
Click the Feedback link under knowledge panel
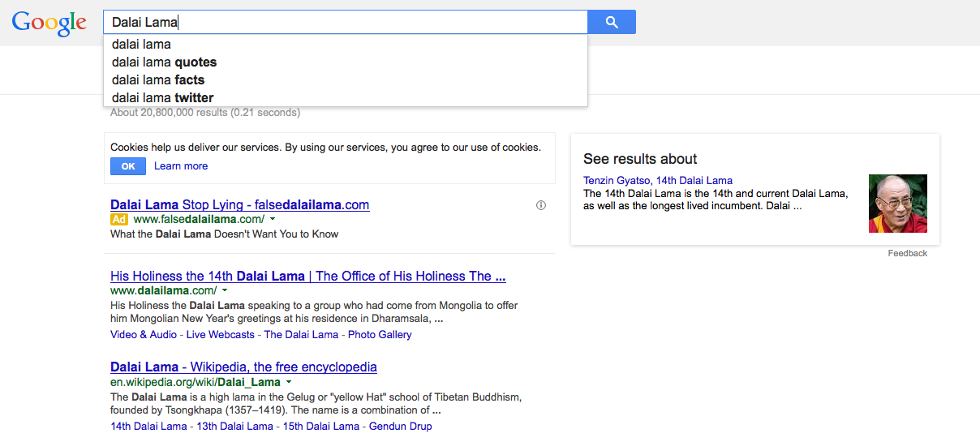907,254
